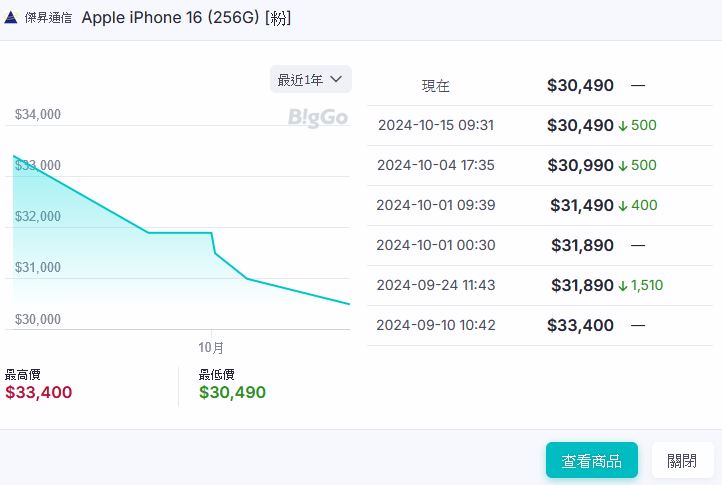
Task: Click the $31,890 price on 2024-09-24 row
Action: pos(582,286)
